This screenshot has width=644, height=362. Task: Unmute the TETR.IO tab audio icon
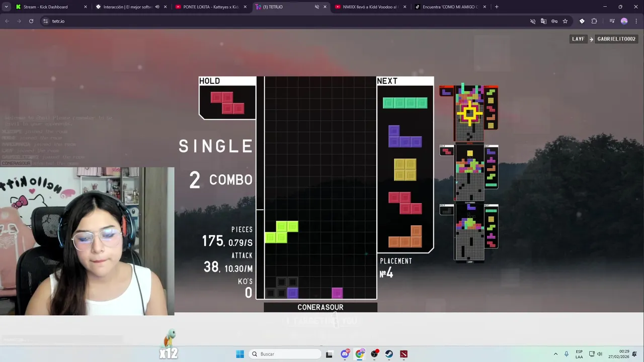(x=317, y=7)
